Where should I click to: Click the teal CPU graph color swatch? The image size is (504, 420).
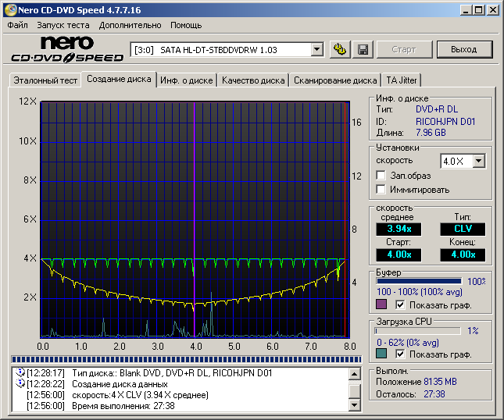(381, 354)
